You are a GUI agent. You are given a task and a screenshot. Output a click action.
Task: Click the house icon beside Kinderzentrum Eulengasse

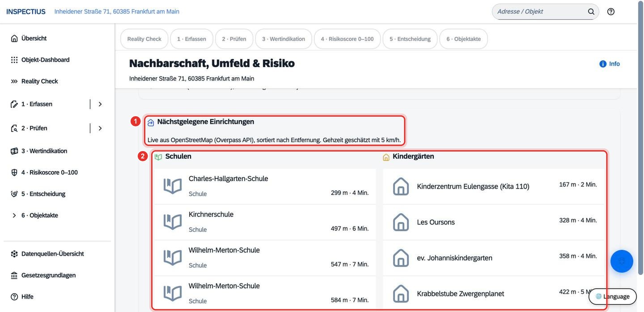[x=401, y=186]
